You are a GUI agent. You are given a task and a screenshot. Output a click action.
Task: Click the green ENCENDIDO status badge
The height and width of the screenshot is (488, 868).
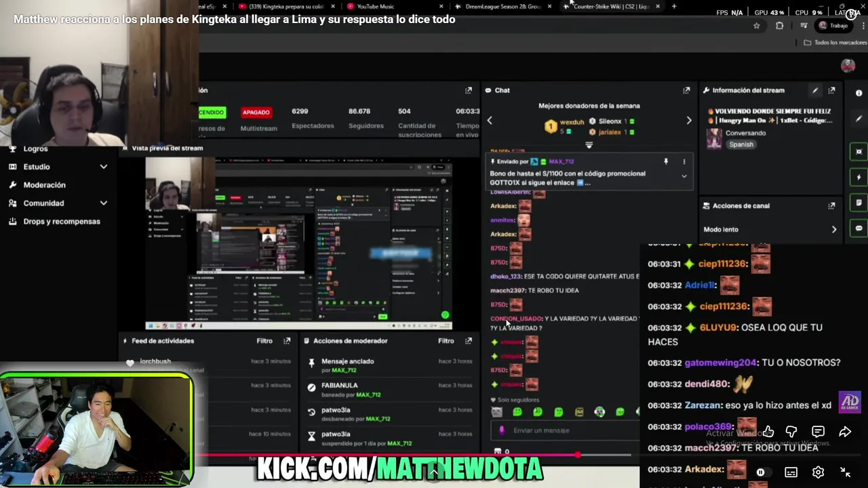click(212, 112)
